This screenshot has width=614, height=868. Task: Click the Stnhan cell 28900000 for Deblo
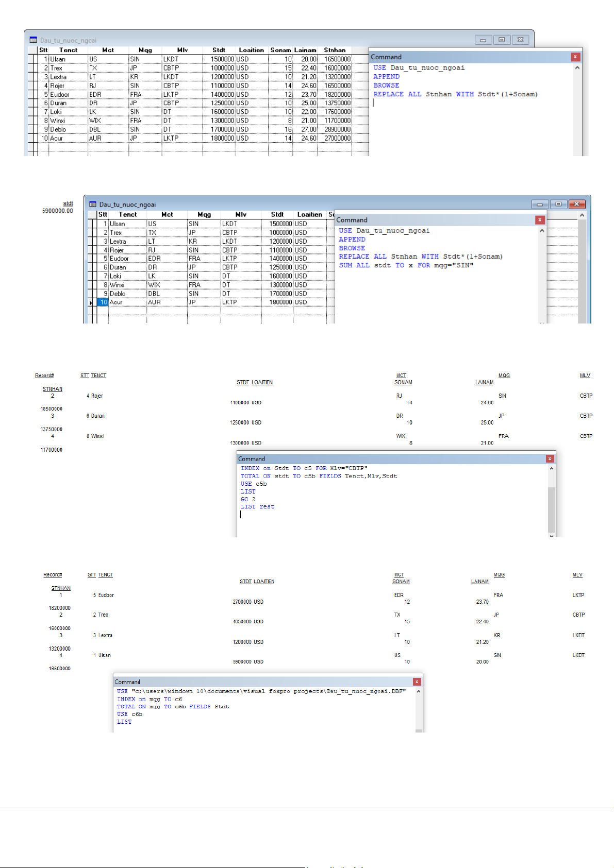pyautogui.click(x=337, y=129)
